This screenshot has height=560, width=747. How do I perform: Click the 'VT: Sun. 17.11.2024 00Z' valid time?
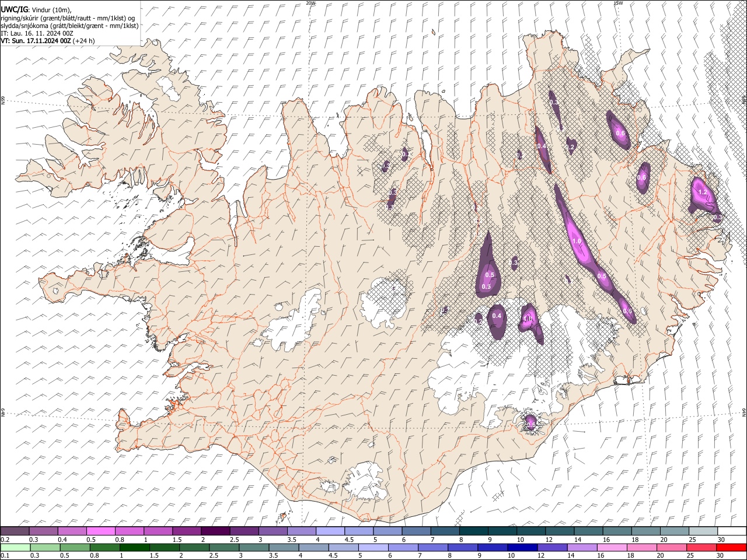click(36, 41)
